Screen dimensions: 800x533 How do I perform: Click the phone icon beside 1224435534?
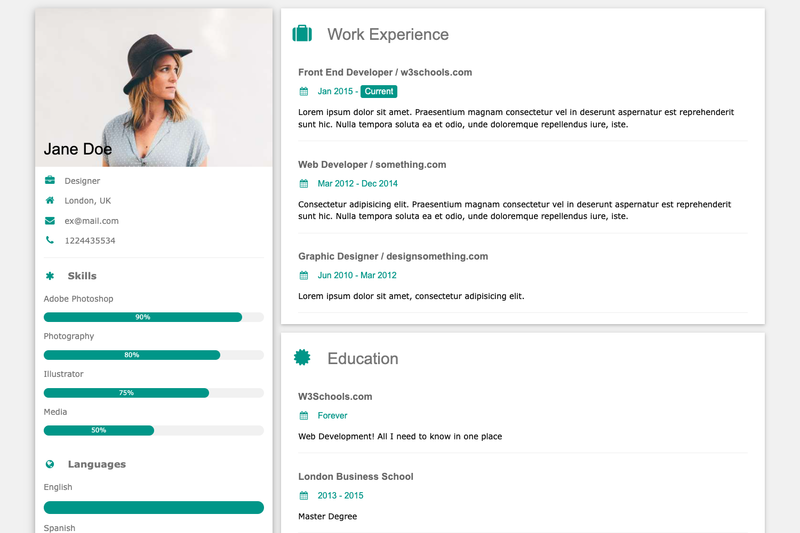[49, 240]
